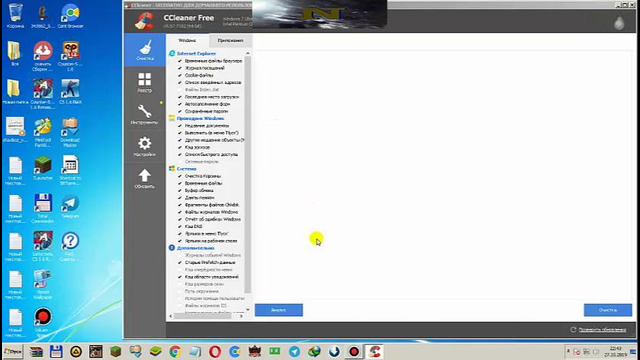Open Opera from the taskbar
This screenshot has width=640, height=360.
click(x=215, y=351)
